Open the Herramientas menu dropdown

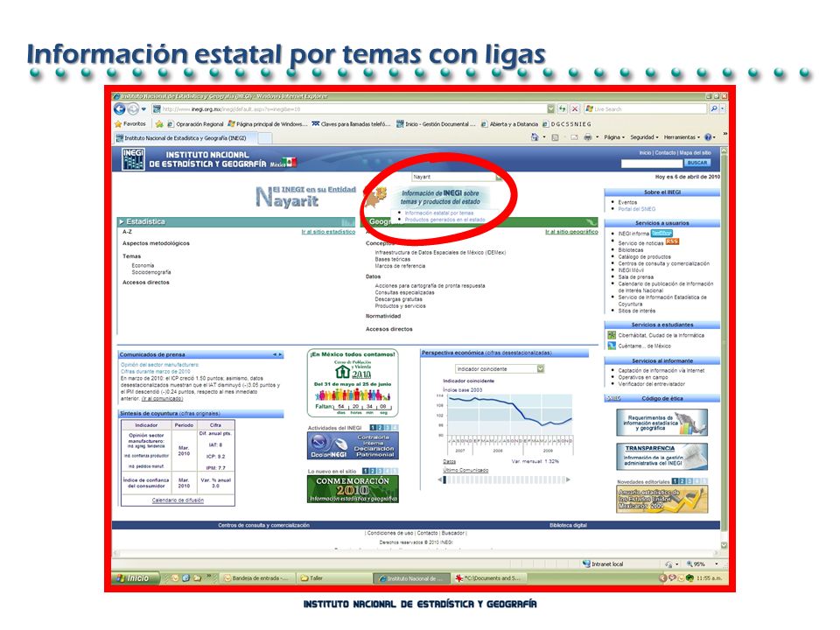pos(682,137)
